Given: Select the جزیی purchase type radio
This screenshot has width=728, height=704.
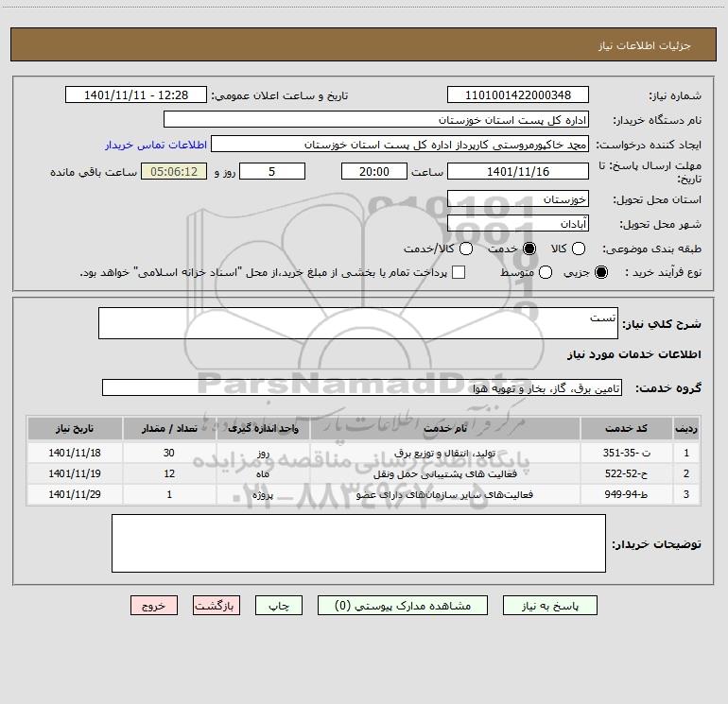Looking at the screenshot, I should (x=600, y=272).
